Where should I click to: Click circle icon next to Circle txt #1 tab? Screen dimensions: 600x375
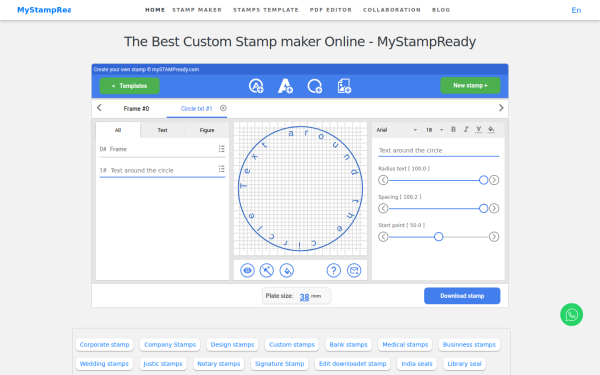point(223,108)
